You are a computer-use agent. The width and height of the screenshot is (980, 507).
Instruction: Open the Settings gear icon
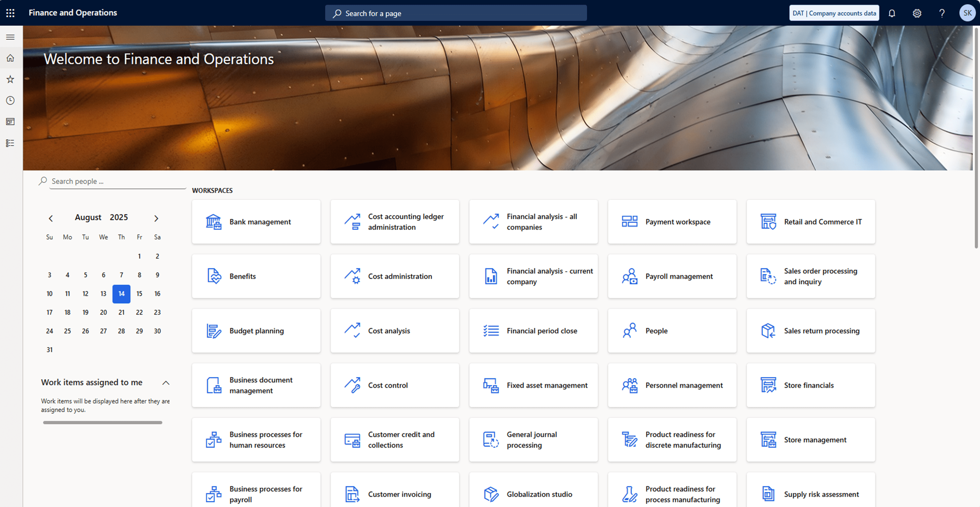[x=917, y=13]
